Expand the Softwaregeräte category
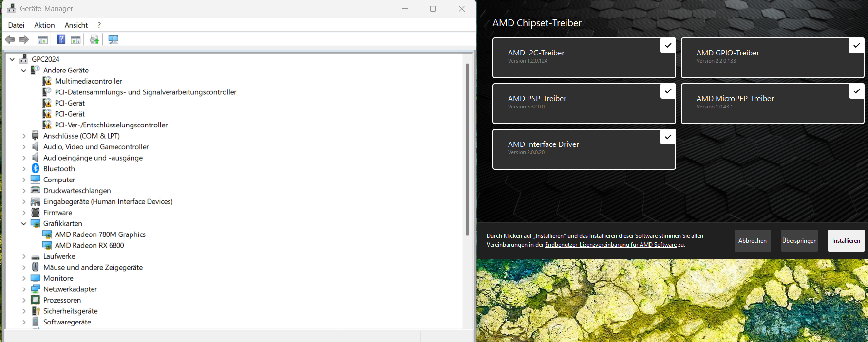Image resolution: width=868 pixels, height=342 pixels. coord(24,322)
